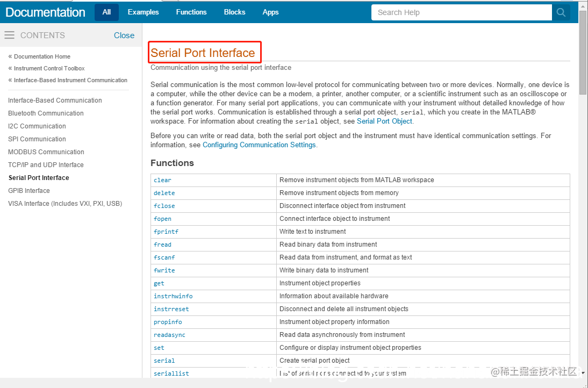The height and width of the screenshot is (388, 588).
Task: Click the search magnifier icon
Action: click(x=561, y=12)
